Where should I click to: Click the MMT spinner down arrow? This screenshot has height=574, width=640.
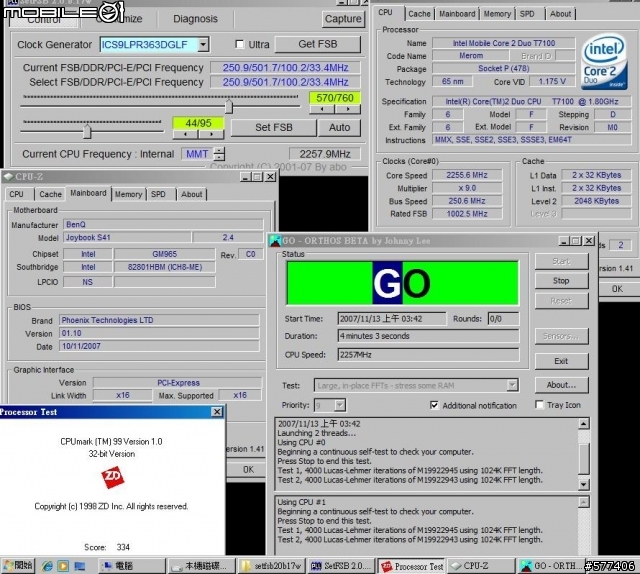tap(220, 157)
